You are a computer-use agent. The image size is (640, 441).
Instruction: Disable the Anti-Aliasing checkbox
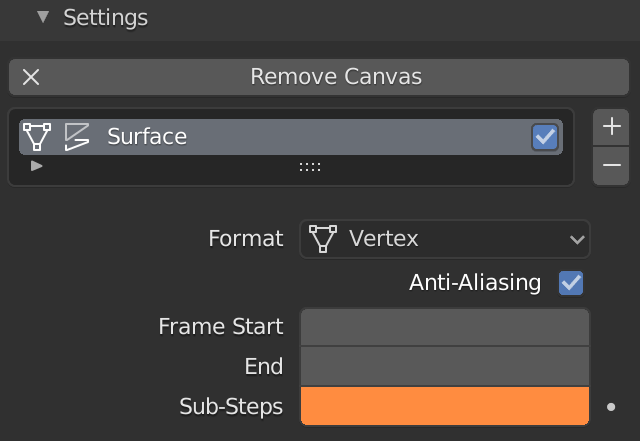pos(571,283)
